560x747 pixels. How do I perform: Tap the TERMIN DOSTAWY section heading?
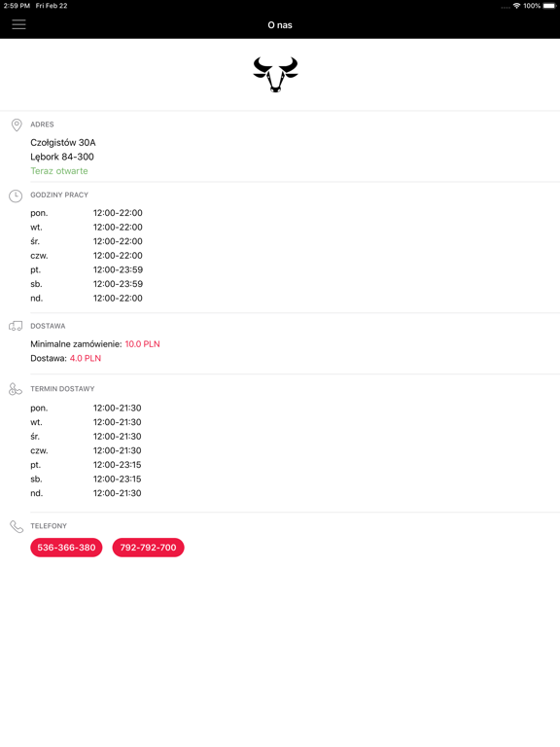62,389
